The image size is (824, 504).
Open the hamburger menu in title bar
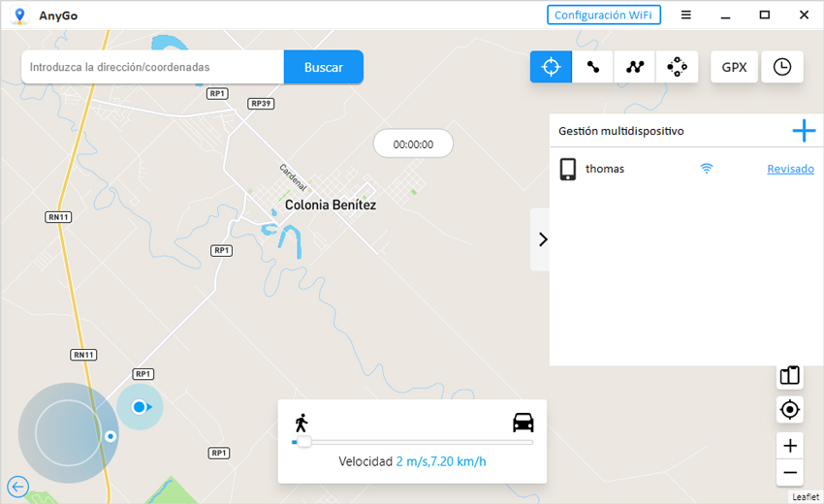(x=685, y=15)
